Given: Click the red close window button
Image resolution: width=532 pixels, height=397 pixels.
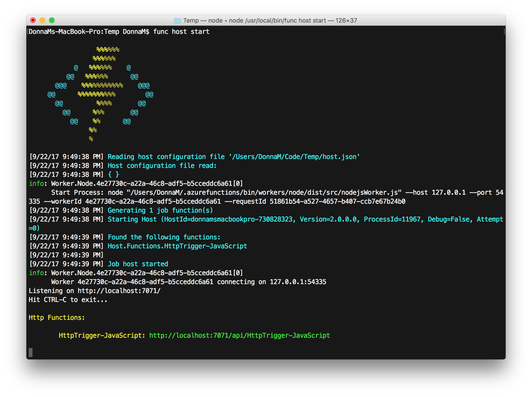Looking at the screenshot, I should click(33, 20).
